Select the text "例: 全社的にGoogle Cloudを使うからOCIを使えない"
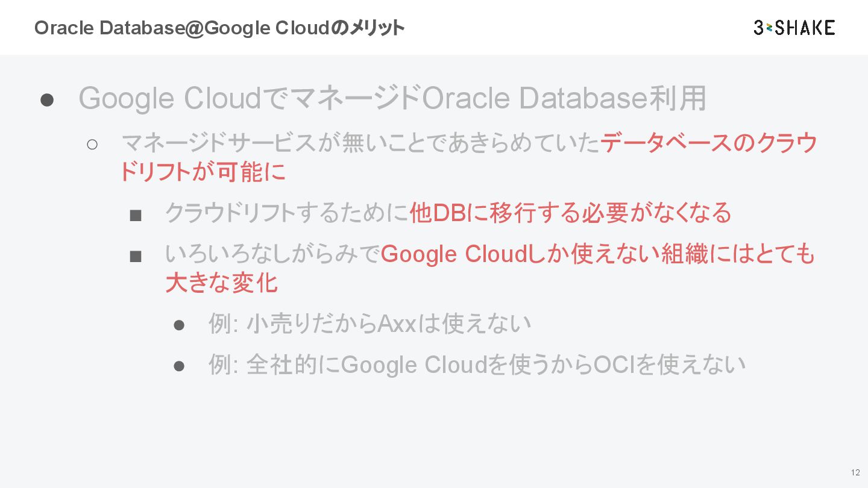This screenshot has width=868, height=488. point(477,365)
